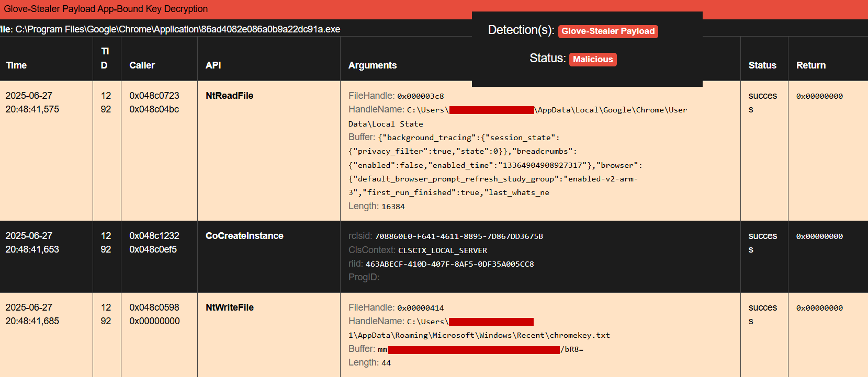Select the NtReadFile API cell
The width and height of the screenshot is (868, 377).
(229, 96)
